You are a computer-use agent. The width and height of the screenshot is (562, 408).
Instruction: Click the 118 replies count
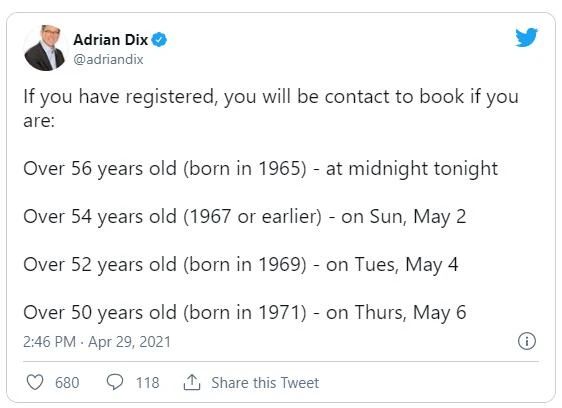point(147,383)
